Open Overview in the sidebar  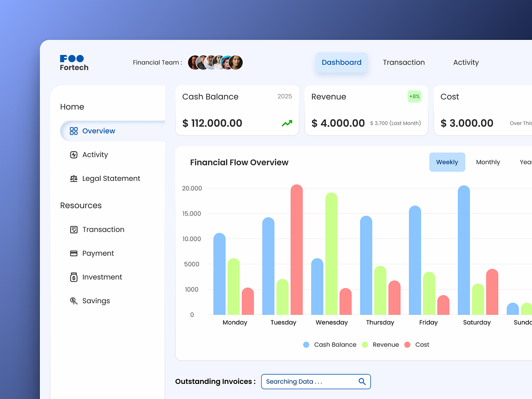point(113,131)
